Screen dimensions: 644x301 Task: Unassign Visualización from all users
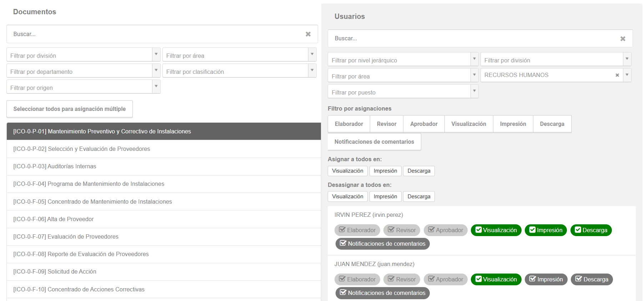click(347, 197)
